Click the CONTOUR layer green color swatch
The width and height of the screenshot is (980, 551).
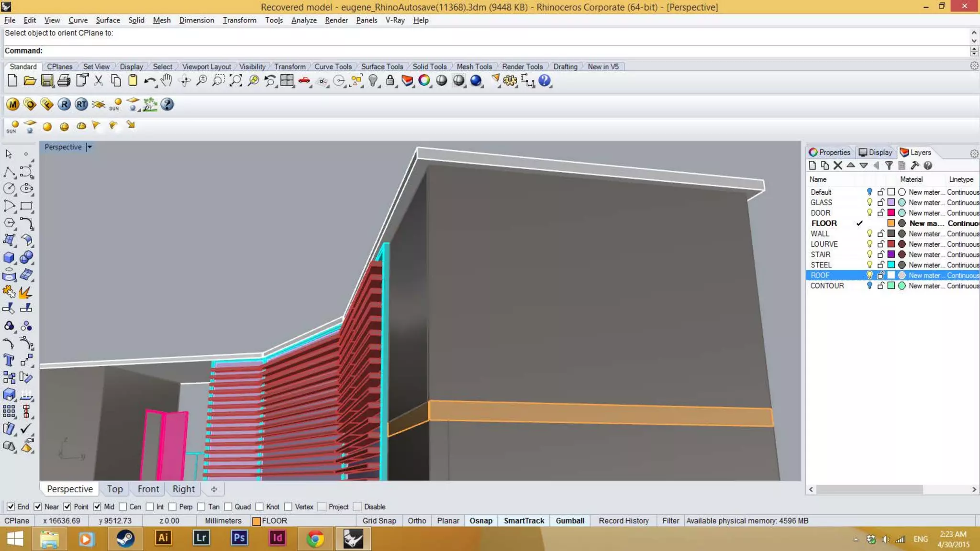coord(891,286)
